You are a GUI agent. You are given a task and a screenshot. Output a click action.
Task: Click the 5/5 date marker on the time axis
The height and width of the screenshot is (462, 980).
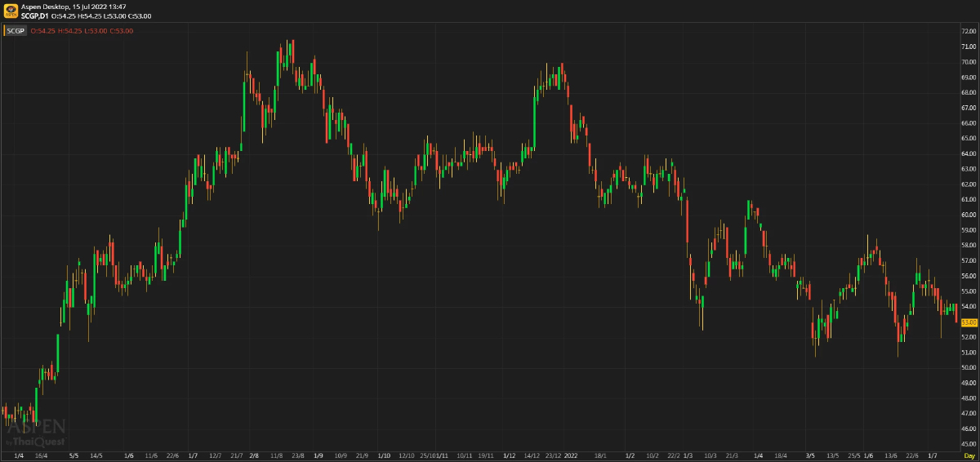pyautogui.click(x=73, y=455)
